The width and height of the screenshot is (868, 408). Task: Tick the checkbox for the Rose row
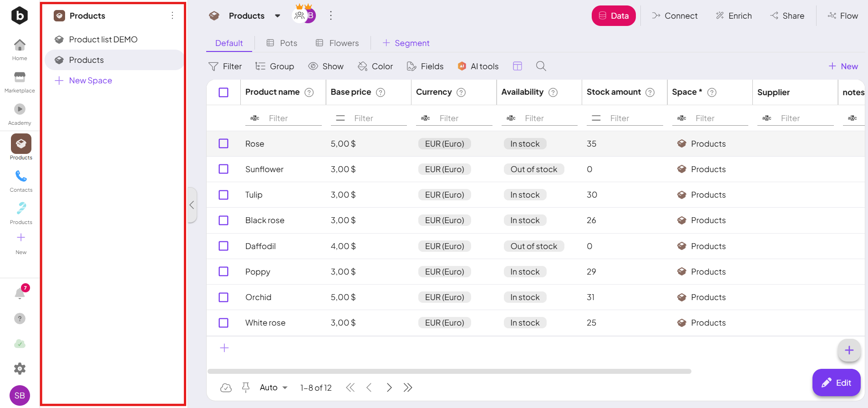click(223, 144)
